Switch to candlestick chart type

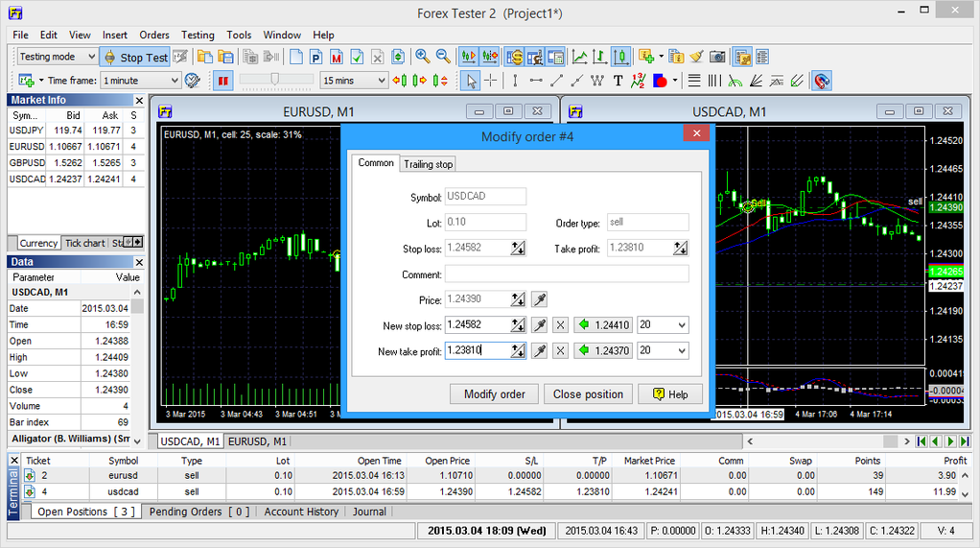pos(620,58)
